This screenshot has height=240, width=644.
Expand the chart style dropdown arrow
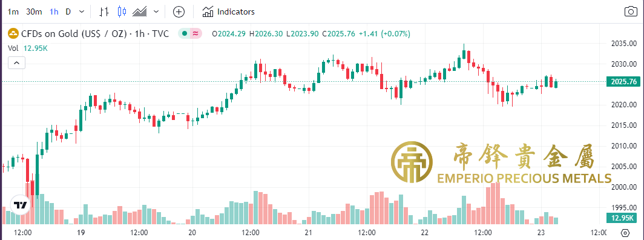click(x=156, y=12)
